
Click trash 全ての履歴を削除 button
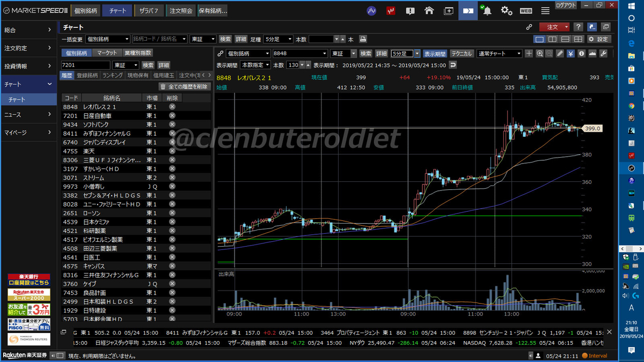click(x=184, y=86)
